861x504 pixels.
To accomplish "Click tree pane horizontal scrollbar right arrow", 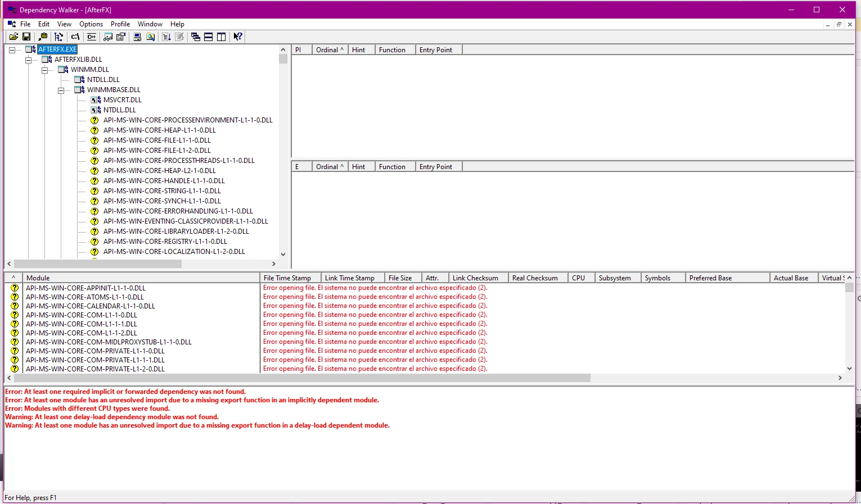I will point(274,264).
